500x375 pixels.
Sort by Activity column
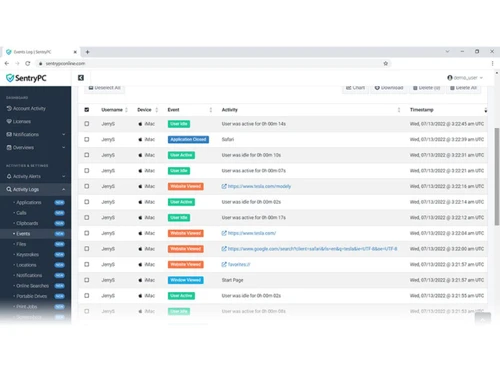pyautogui.click(x=311, y=110)
